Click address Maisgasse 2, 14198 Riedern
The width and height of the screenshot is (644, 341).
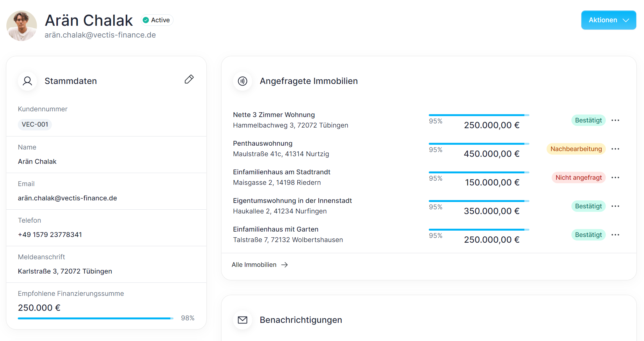point(277,183)
